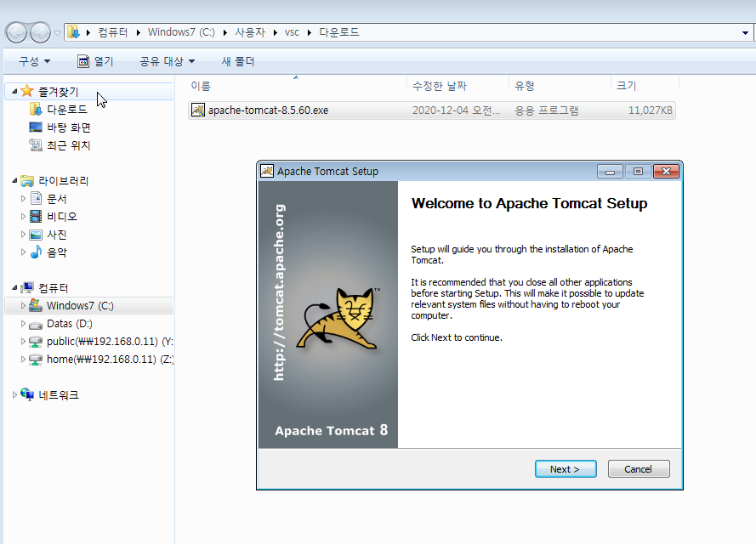Expand the Datas (D:) drive node
756x544 pixels.
pyautogui.click(x=23, y=323)
